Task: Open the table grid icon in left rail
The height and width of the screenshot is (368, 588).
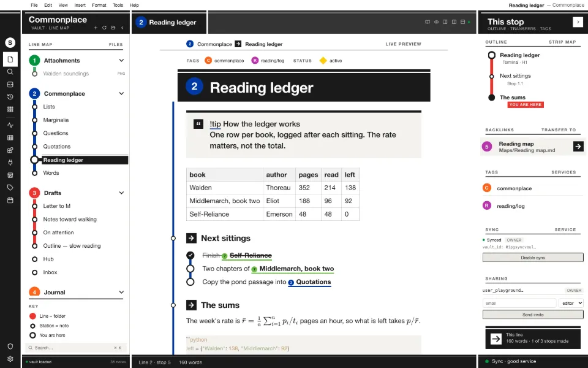Action: tap(10, 138)
